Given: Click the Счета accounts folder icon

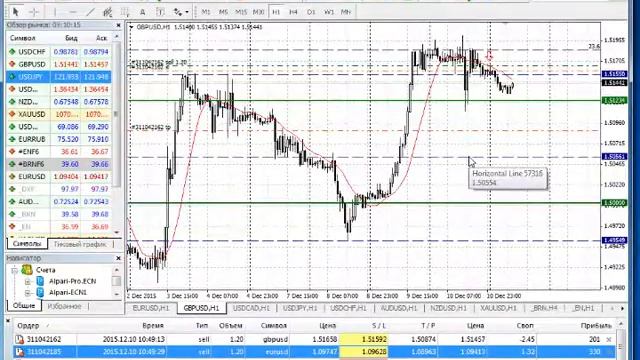Looking at the screenshot, I should point(27,270).
